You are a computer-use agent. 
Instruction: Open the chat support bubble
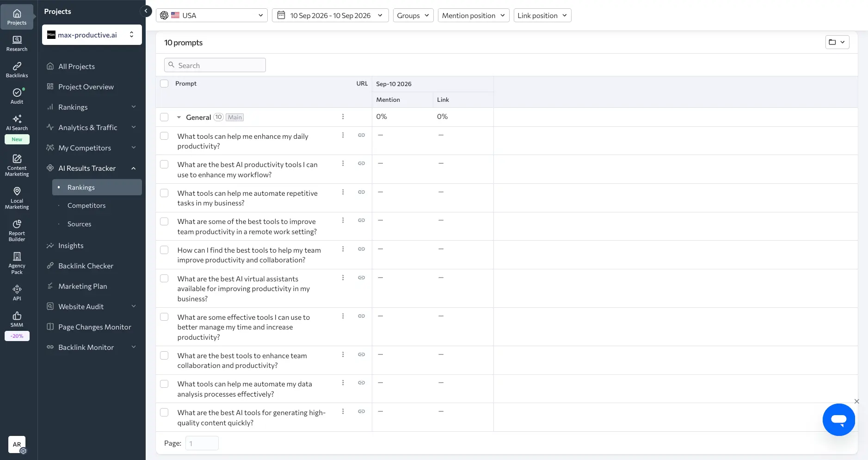(x=838, y=420)
